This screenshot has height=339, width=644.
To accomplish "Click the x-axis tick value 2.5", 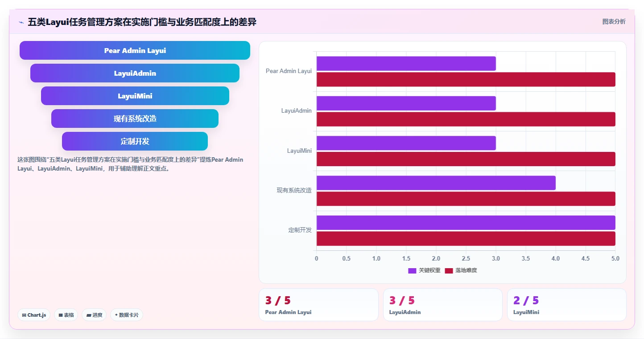I will [466, 258].
